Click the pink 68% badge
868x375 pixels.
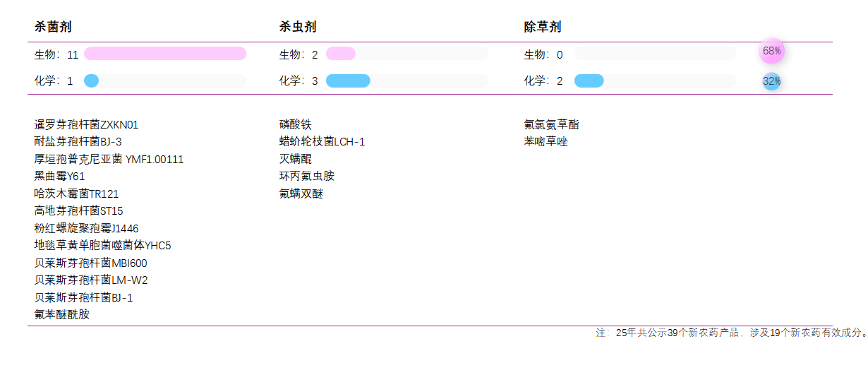(771, 51)
